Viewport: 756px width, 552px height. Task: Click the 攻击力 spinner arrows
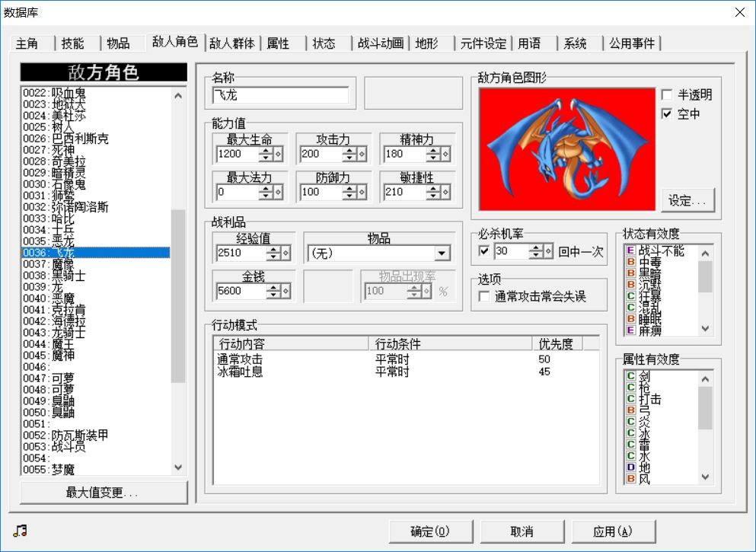349,155
